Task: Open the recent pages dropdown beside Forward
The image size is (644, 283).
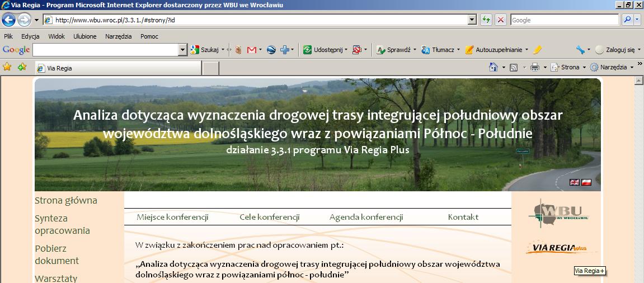Action: [36, 20]
